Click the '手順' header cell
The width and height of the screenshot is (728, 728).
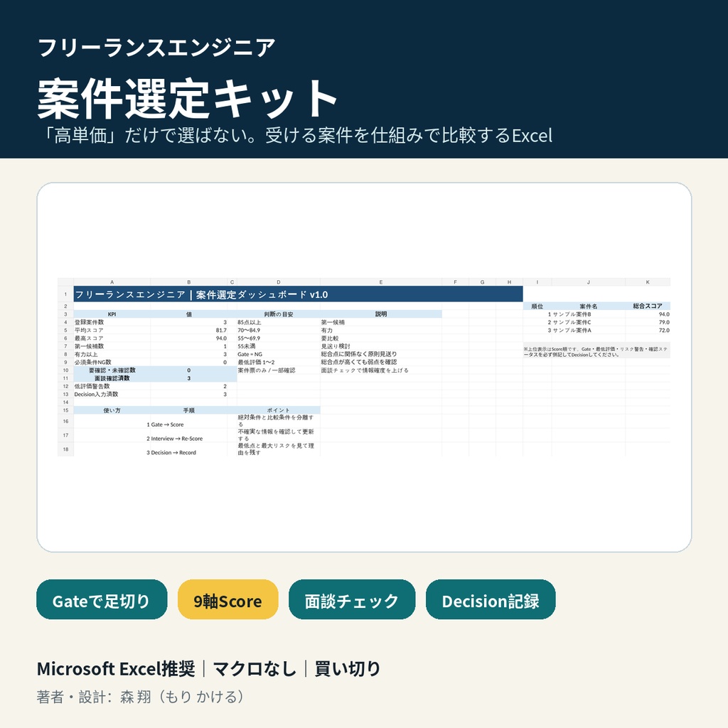point(189,410)
